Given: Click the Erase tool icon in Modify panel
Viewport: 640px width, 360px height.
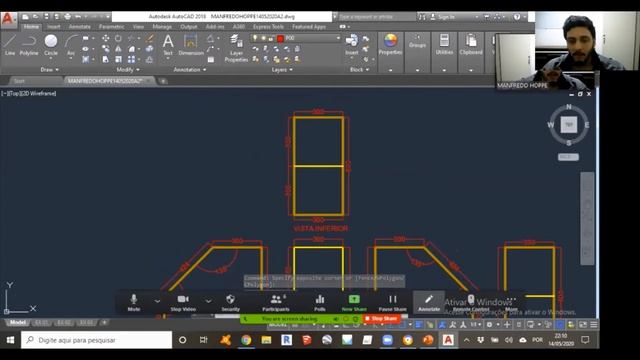Looking at the screenshot, I should point(150,38).
